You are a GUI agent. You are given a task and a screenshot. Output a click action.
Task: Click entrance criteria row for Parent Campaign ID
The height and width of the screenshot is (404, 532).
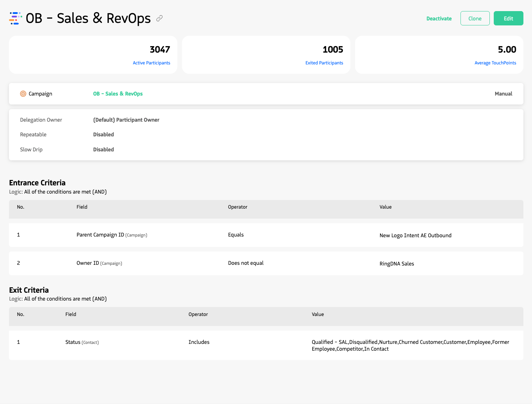pos(266,235)
